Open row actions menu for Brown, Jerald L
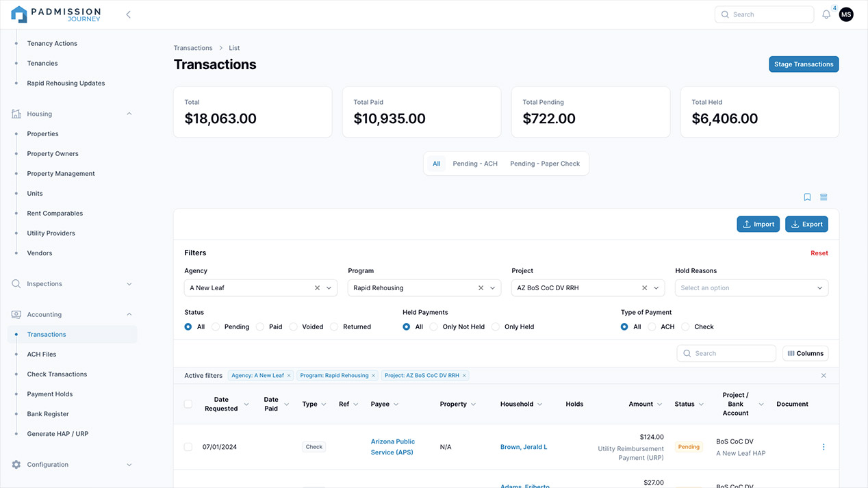Viewport: 868px width, 488px height. click(x=824, y=447)
